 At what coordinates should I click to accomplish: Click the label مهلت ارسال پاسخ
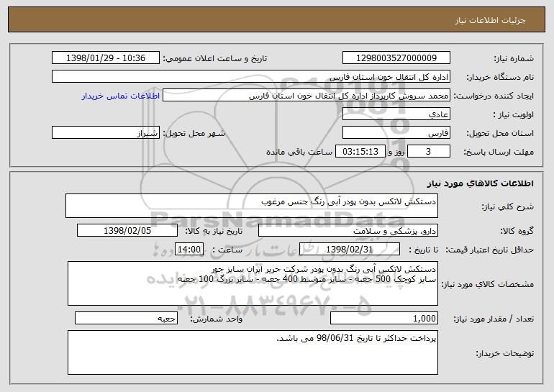499,152
